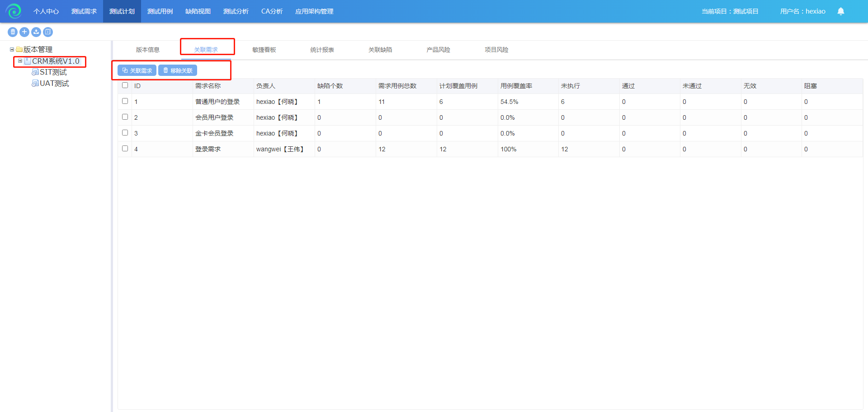This screenshot has width=868, height=412.
Task: Collapse the CRM系统V1.0 tree node
Action: 20,61
